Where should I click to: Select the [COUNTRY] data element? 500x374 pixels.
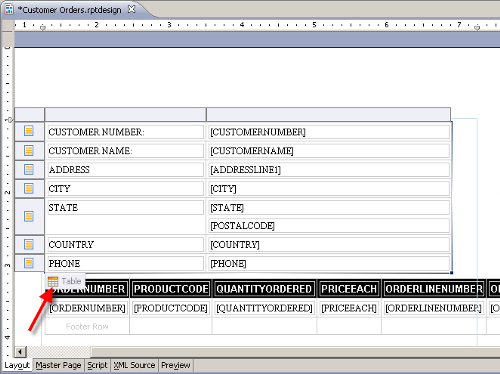329,245
